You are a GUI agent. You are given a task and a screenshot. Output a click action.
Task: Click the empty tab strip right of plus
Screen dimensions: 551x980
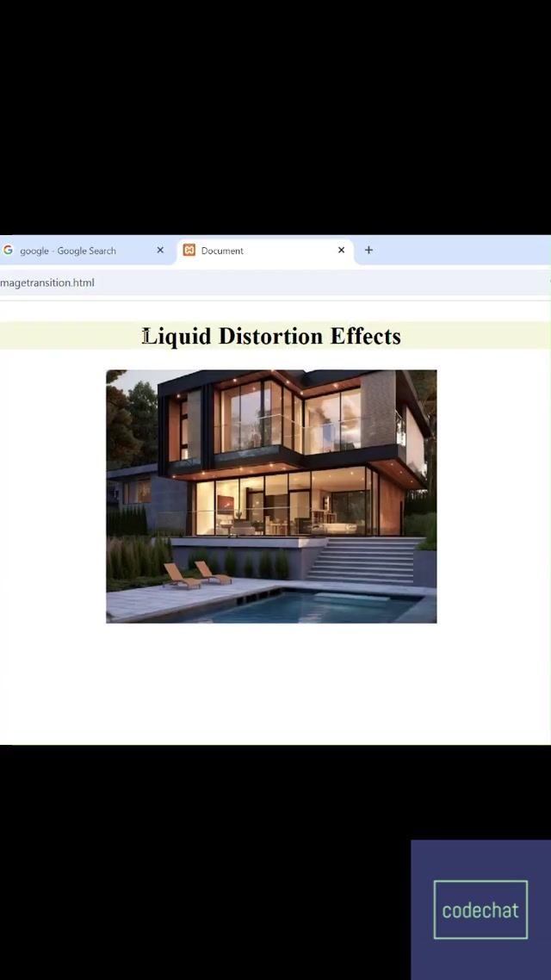coord(465,251)
